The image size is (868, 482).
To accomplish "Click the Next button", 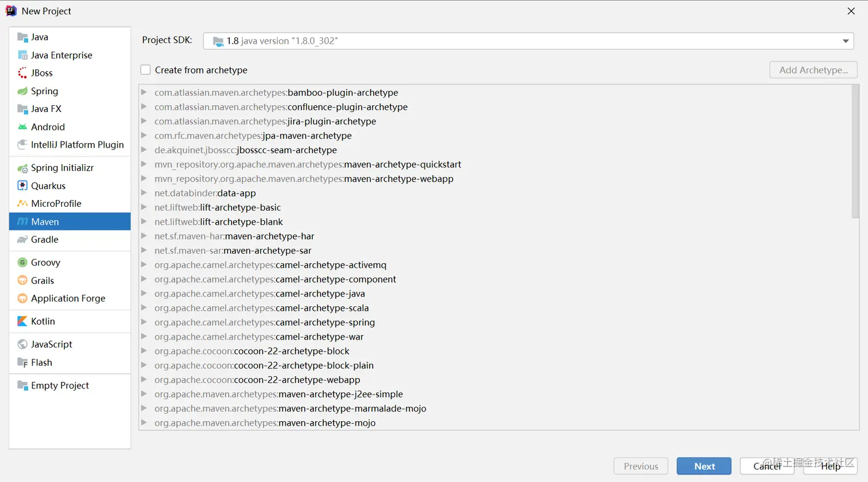I will tap(704, 466).
